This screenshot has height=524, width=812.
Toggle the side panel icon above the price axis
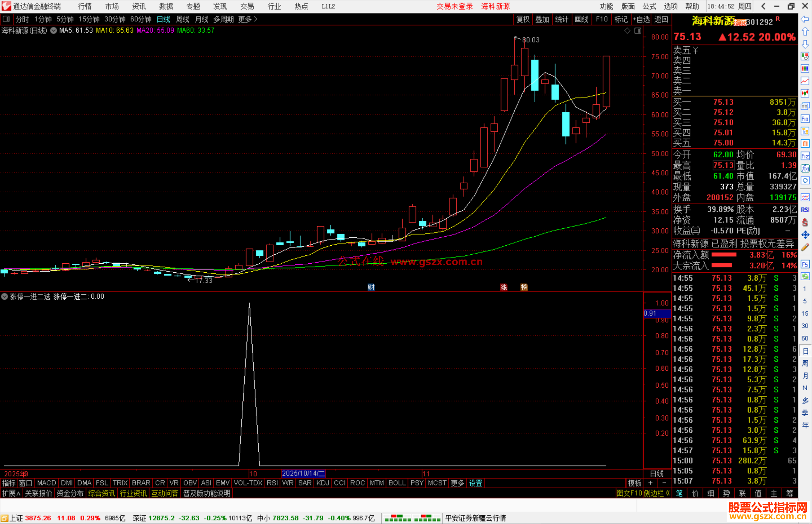click(638, 31)
